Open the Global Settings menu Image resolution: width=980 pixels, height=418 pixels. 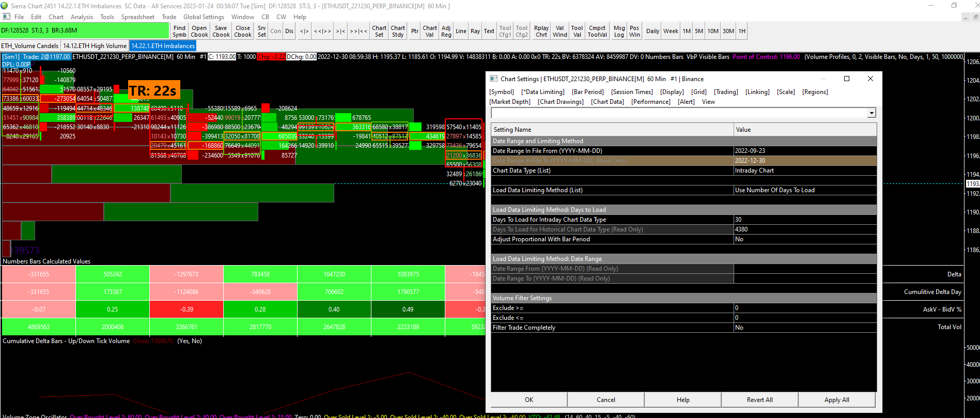204,17
